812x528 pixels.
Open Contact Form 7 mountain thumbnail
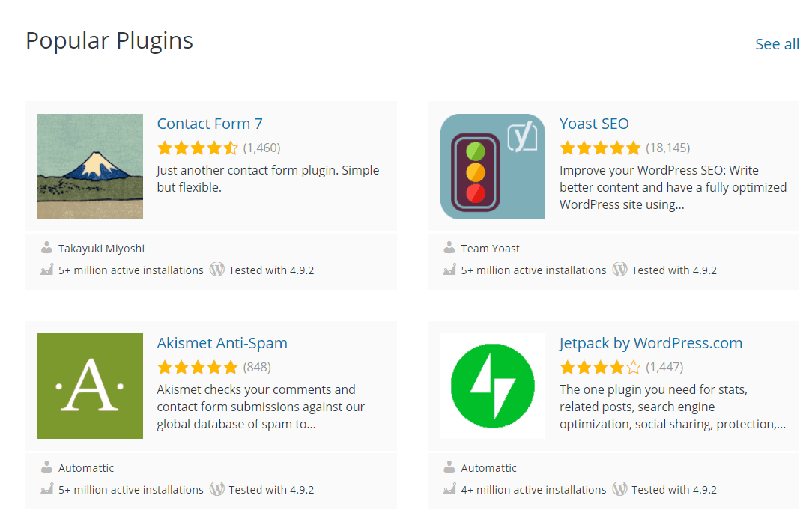point(90,167)
